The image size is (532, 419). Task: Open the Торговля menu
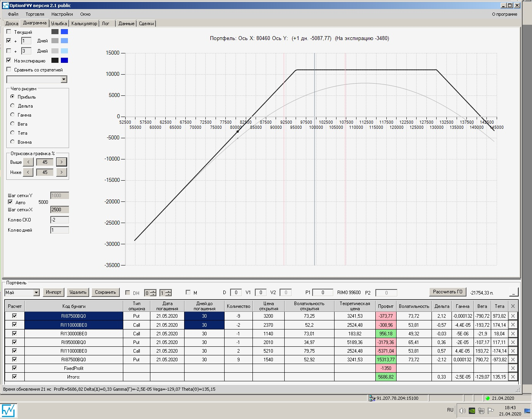pos(35,14)
